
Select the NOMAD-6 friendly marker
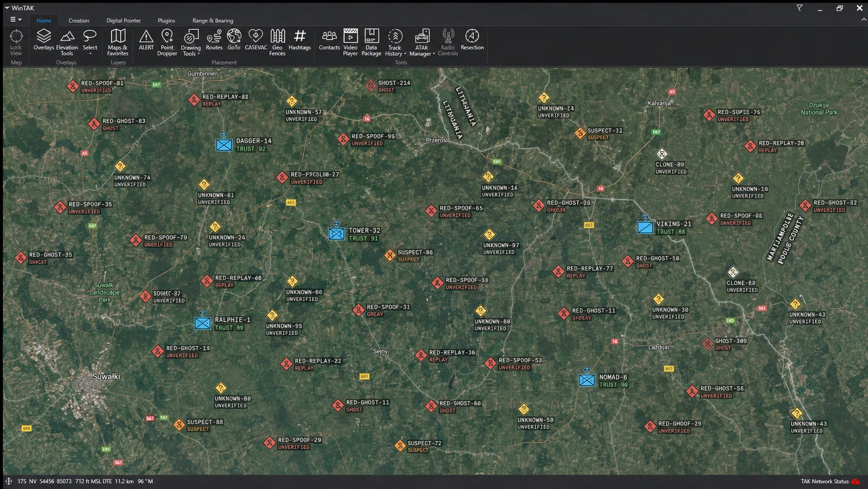pos(587,380)
